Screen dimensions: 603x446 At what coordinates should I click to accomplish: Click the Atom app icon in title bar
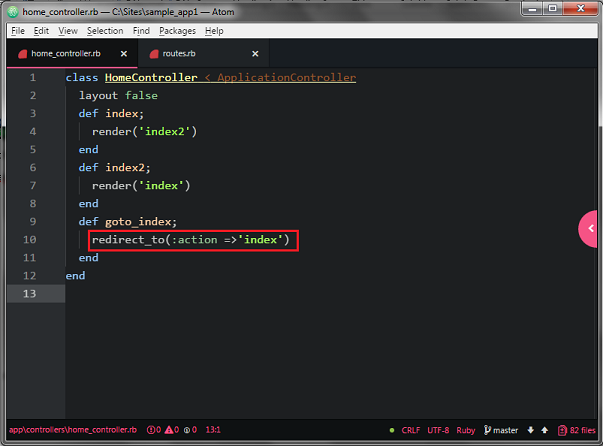click(13, 12)
